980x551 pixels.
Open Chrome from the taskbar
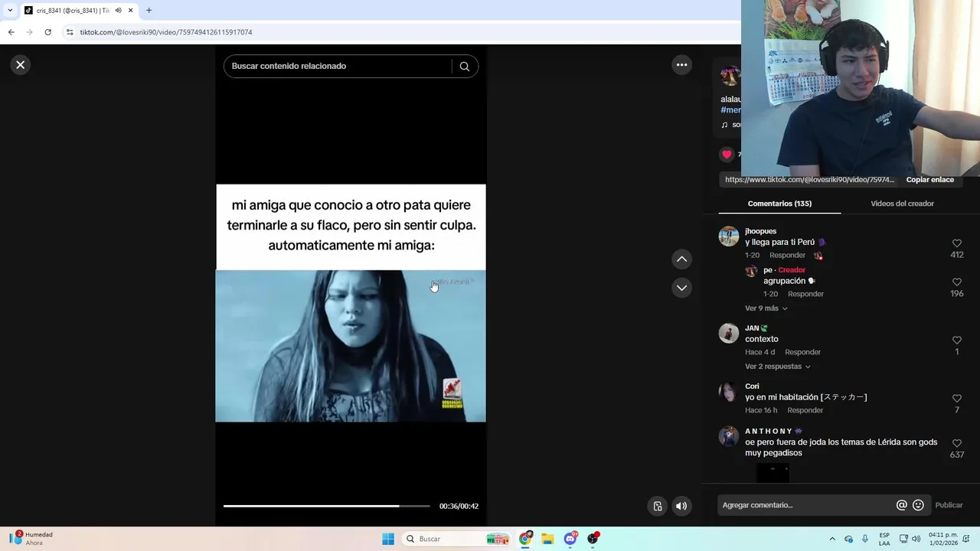[525, 539]
